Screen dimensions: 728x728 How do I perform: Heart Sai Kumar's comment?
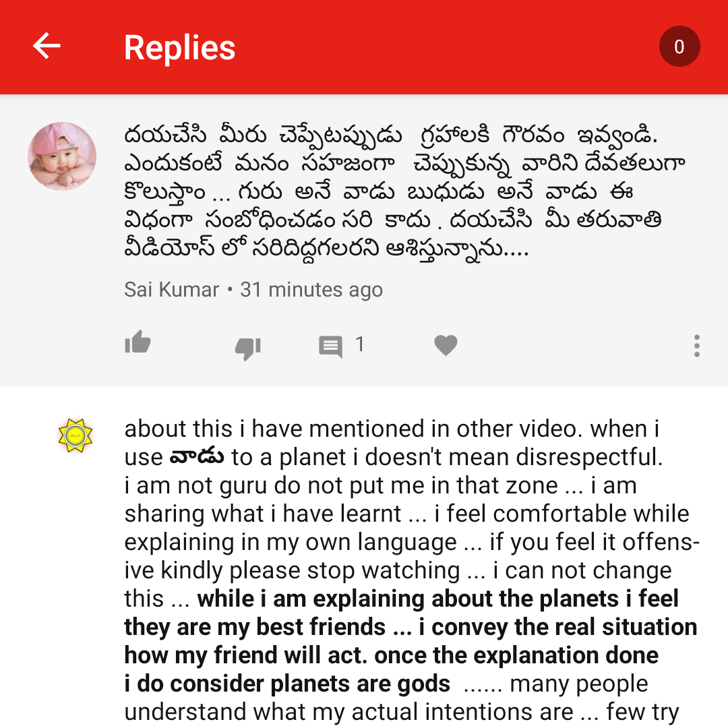click(x=446, y=345)
